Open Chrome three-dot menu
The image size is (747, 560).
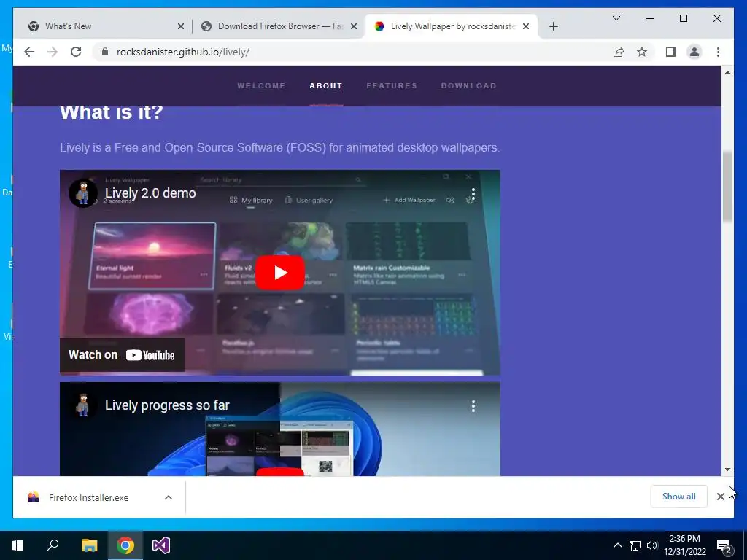(718, 52)
